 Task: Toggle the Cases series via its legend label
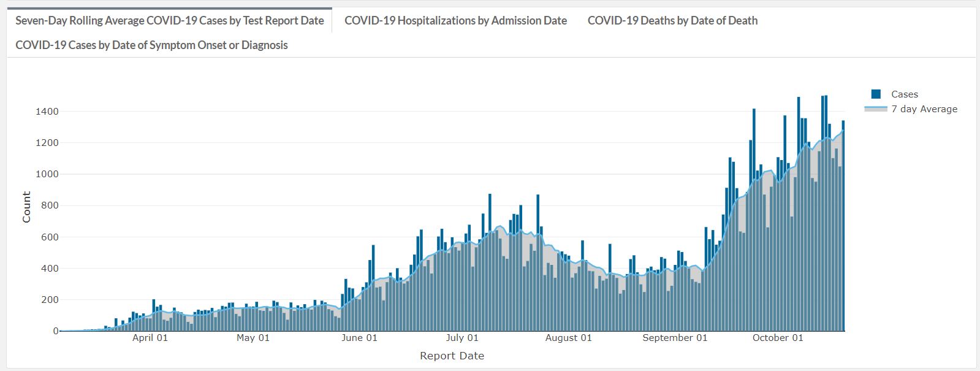click(x=904, y=94)
